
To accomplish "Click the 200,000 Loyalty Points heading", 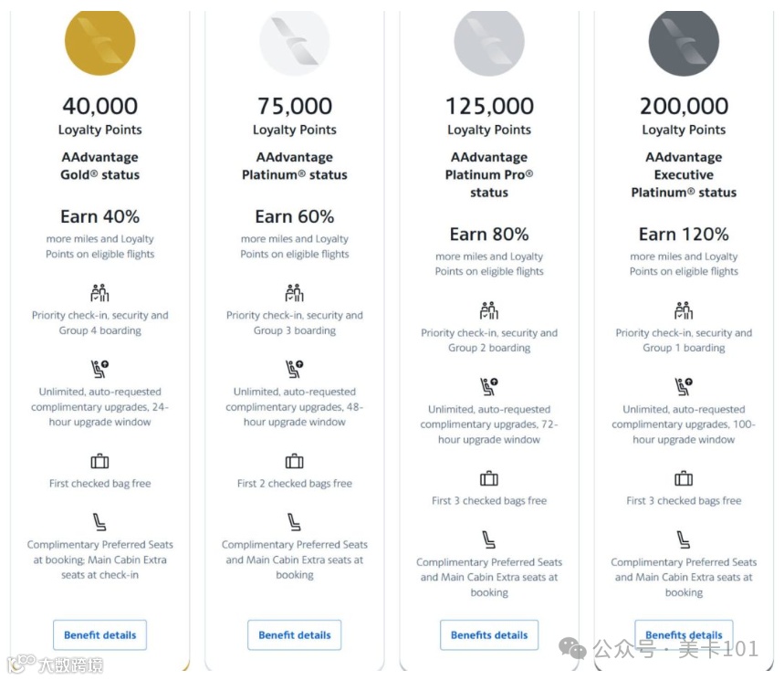I will click(x=684, y=107).
